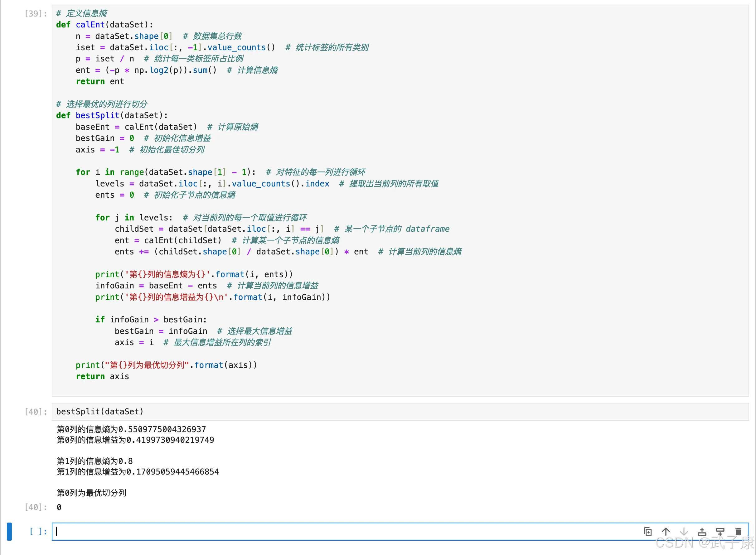
Task: Click the 'def calEnt(dataSet):' code line
Action: coord(104,25)
